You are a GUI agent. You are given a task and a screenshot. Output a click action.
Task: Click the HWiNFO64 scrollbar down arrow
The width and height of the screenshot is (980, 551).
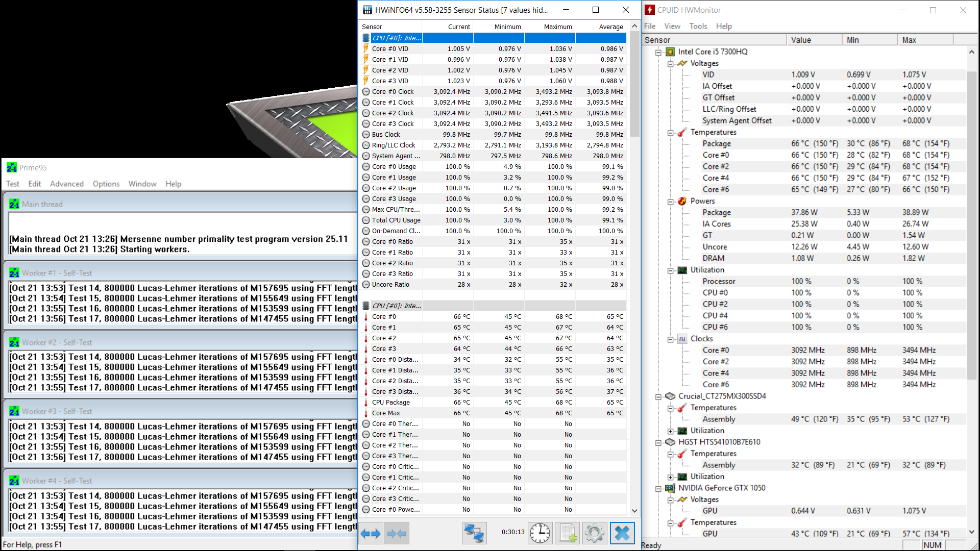coord(634,511)
